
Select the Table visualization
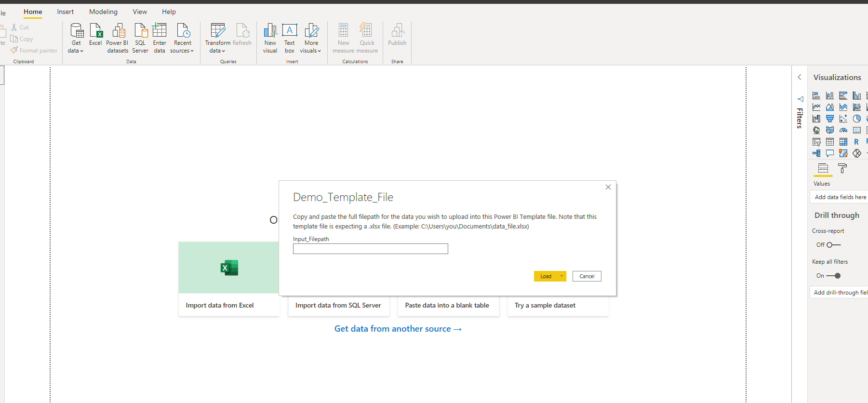coord(830,142)
